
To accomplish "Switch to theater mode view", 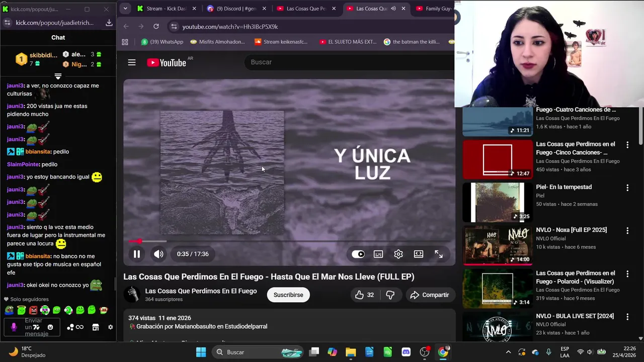I will pos(419,254).
